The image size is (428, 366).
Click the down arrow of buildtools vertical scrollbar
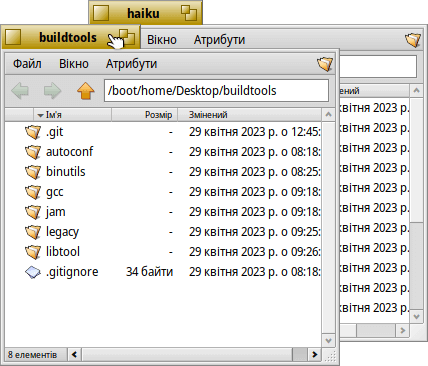328,341
